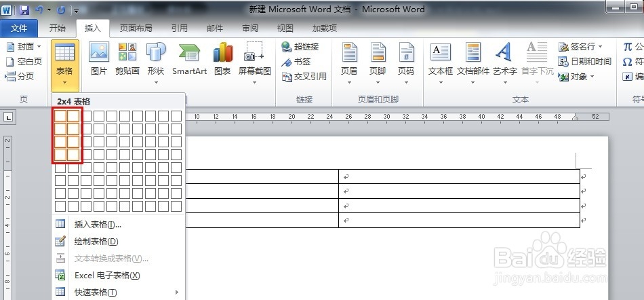Insert a 空白页 blank page
The image size is (644, 300).
tap(24, 62)
